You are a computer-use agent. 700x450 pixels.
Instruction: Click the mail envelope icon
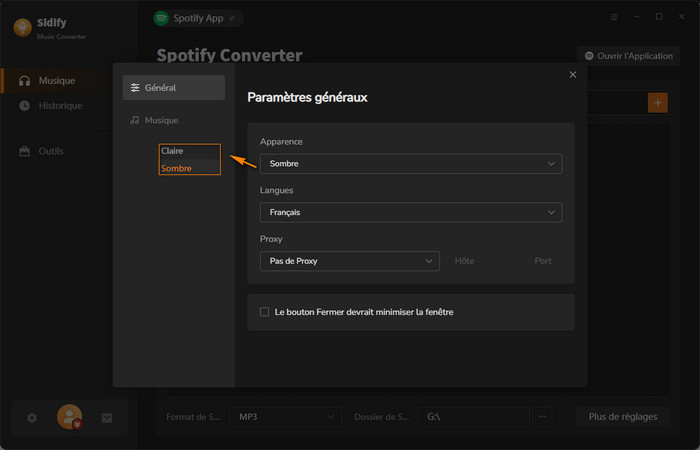(107, 418)
